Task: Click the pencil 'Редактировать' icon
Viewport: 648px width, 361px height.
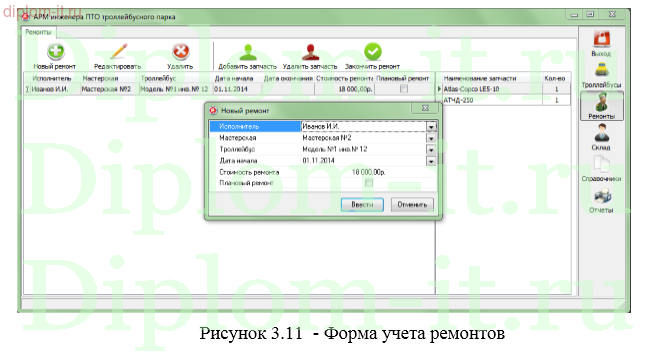Action: pos(119,52)
